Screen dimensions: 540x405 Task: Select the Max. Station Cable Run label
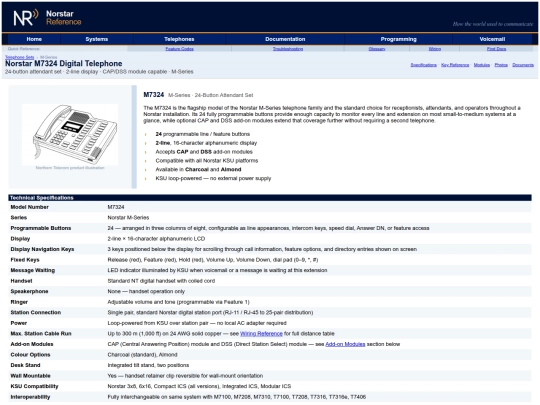click(41, 334)
